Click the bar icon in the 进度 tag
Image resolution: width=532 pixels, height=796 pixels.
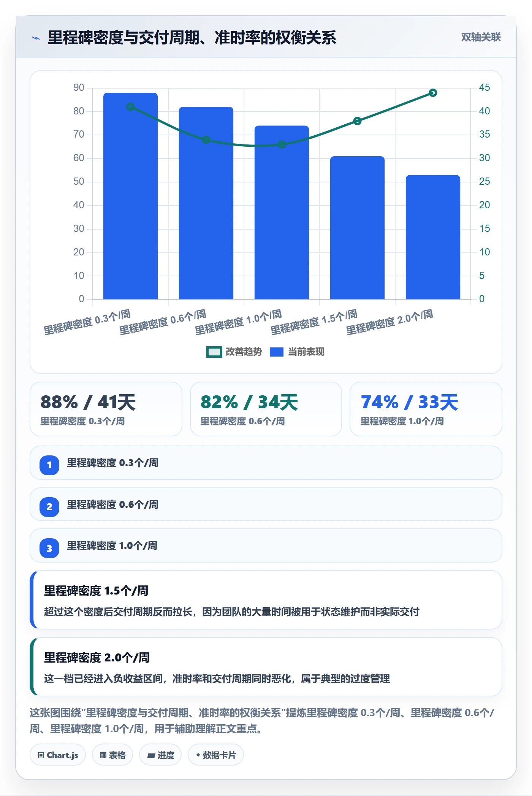coord(151,755)
